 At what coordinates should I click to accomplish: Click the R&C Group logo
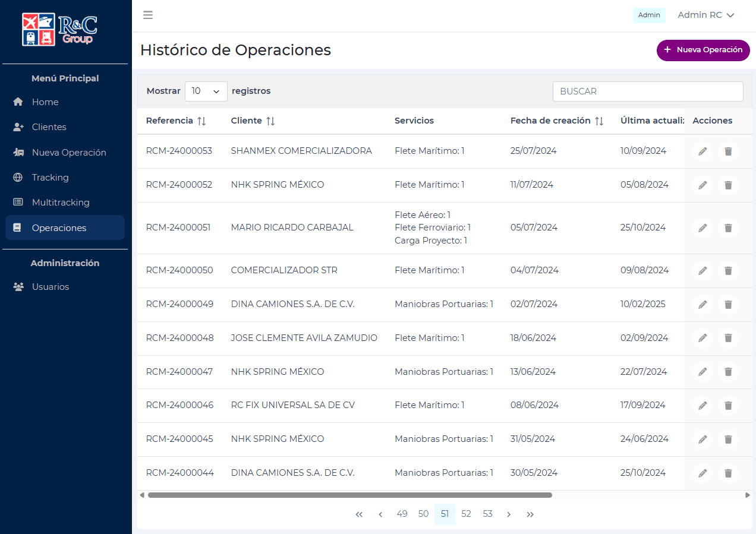[59, 30]
